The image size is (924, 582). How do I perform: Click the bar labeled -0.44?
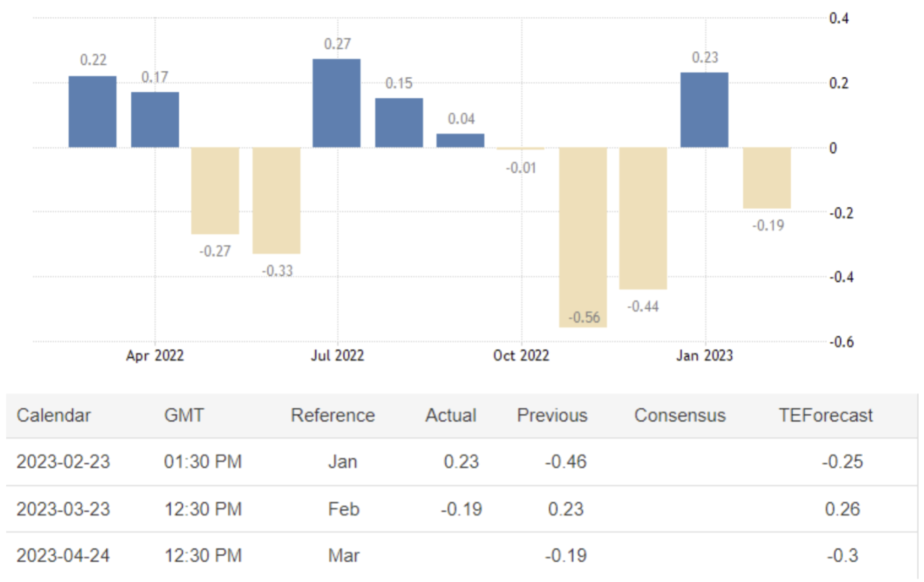click(643, 218)
